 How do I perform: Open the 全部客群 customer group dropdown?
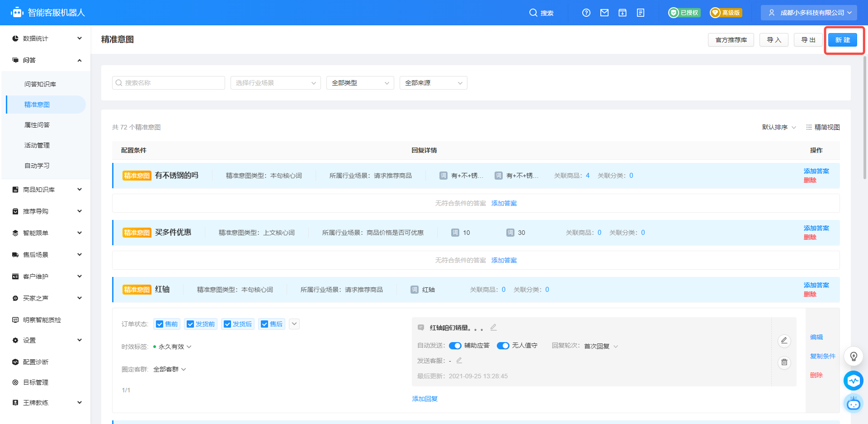[x=170, y=369]
